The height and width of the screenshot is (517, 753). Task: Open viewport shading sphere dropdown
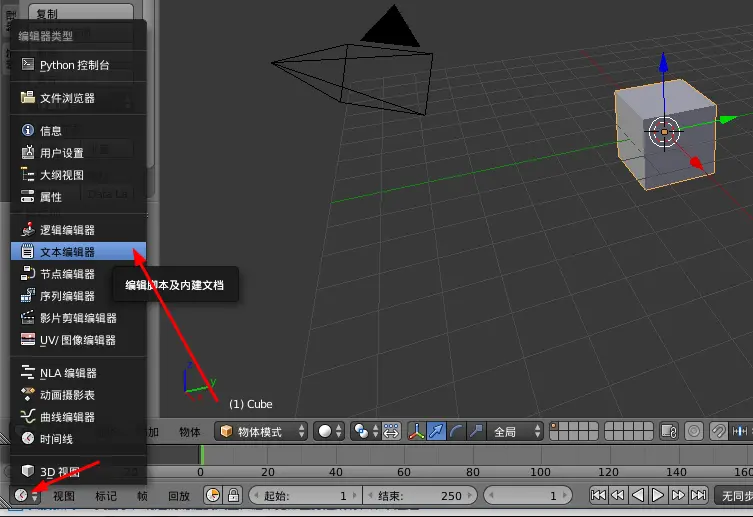point(329,432)
